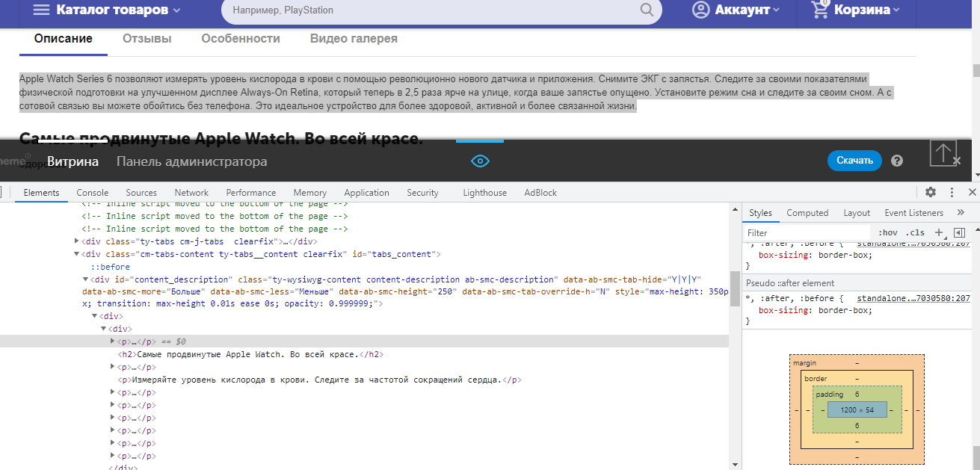980x470 pixels.
Task: Switch to the Computed pane tab
Action: pos(807,213)
